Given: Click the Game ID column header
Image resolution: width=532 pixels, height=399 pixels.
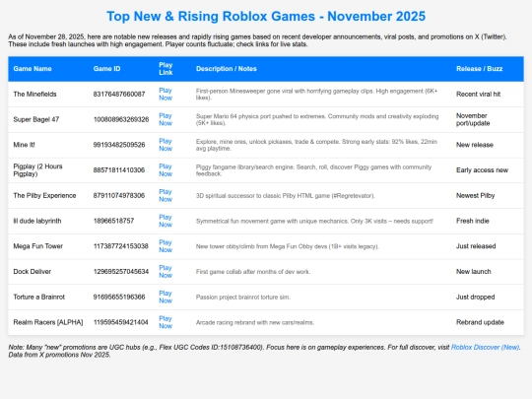Looking at the screenshot, I should coord(106,69).
